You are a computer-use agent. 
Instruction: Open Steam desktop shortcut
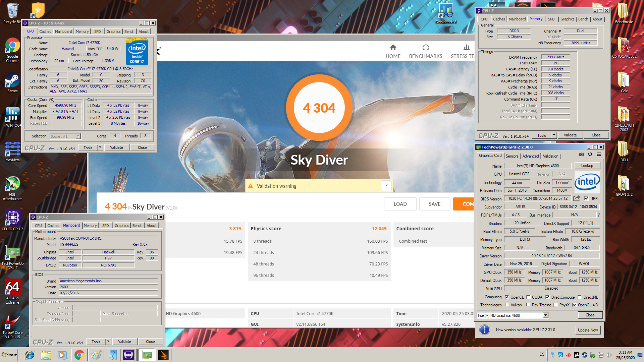point(12,83)
